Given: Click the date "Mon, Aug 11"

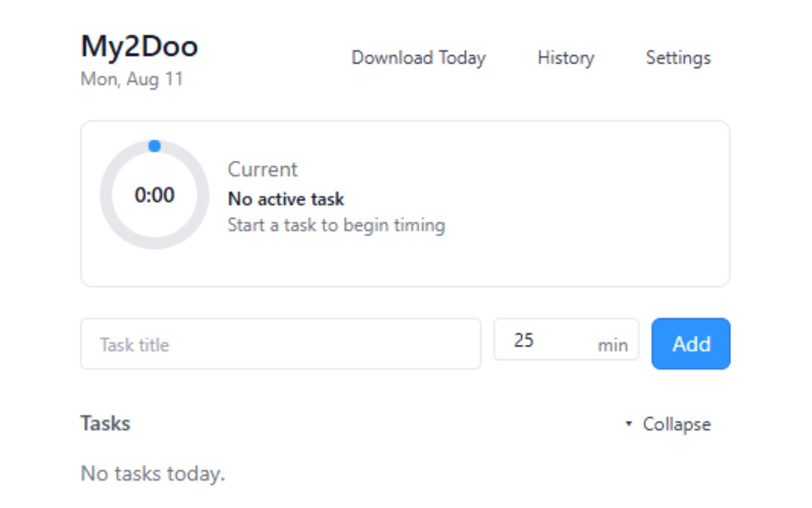Looking at the screenshot, I should [x=132, y=79].
